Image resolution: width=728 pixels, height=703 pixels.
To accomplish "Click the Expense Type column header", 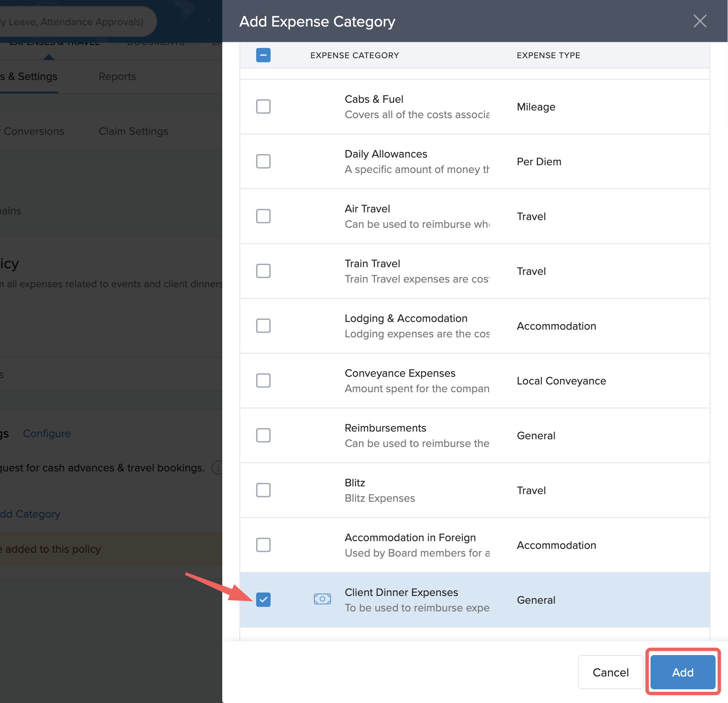I will pos(548,55).
